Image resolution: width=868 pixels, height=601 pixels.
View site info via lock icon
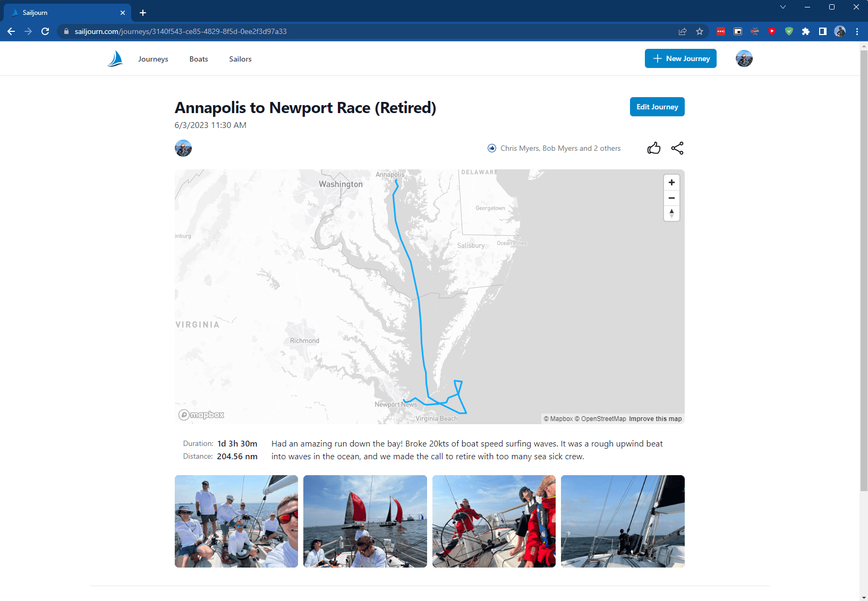(x=66, y=31)
